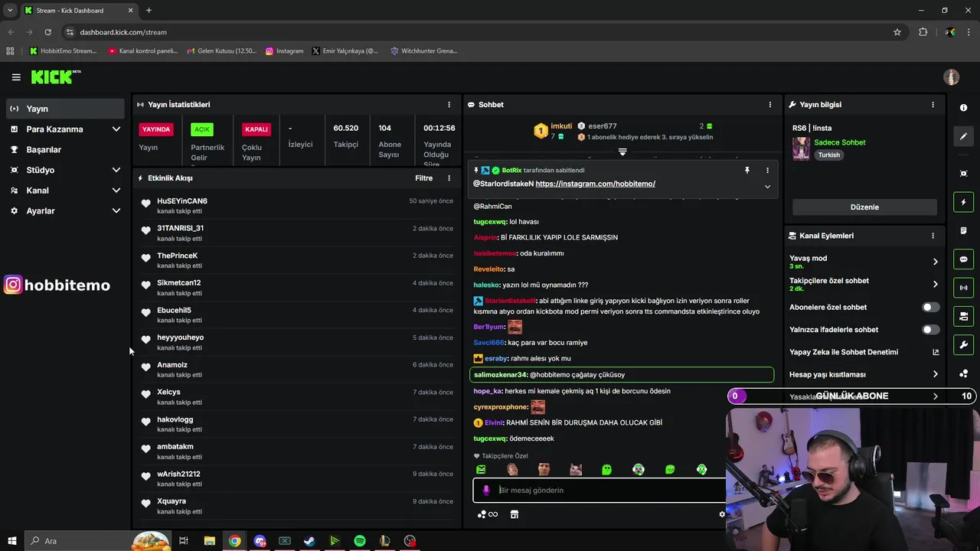Click the broadcast signal icon in right sidebar
980x551 pixels.
(963, 288)
